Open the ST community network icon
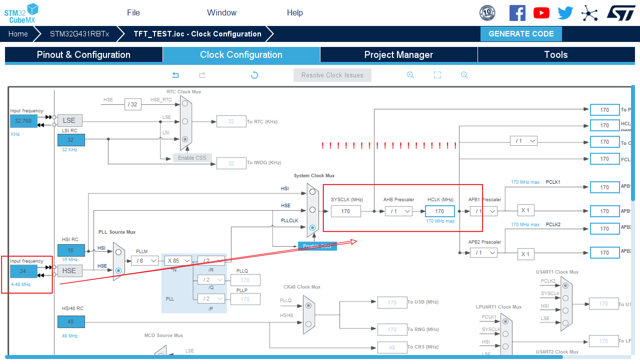The image size is (640, 364). point(589,13)
